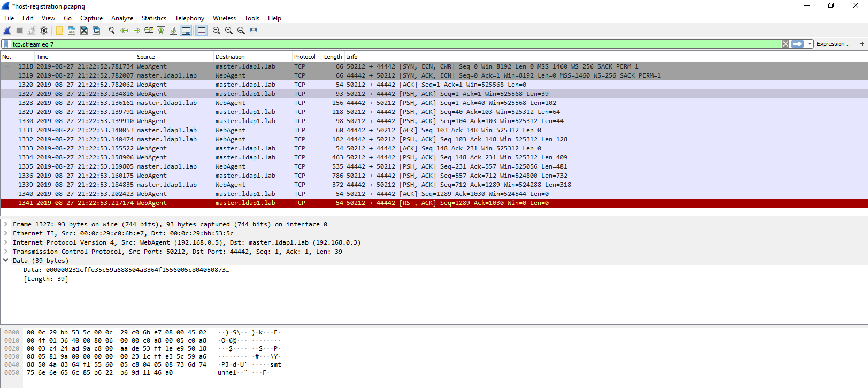Click the Expression… button

pos(832,44)
